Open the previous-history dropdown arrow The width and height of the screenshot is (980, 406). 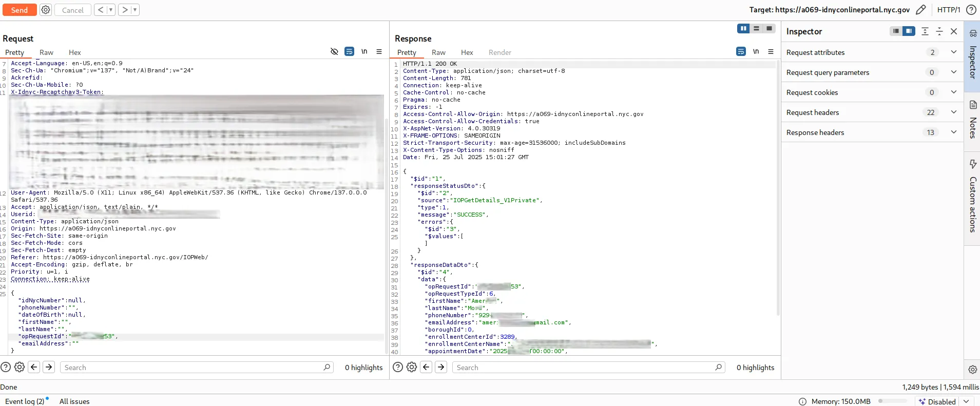[x=111, y=10]
